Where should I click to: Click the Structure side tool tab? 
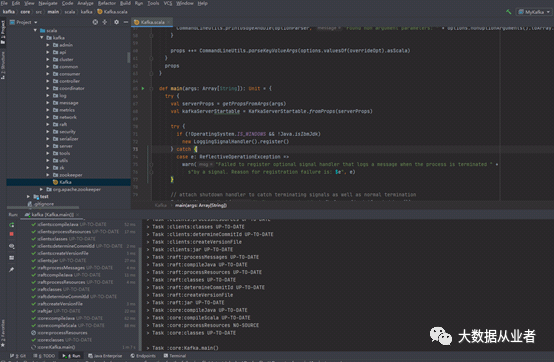tap(3, 65)
